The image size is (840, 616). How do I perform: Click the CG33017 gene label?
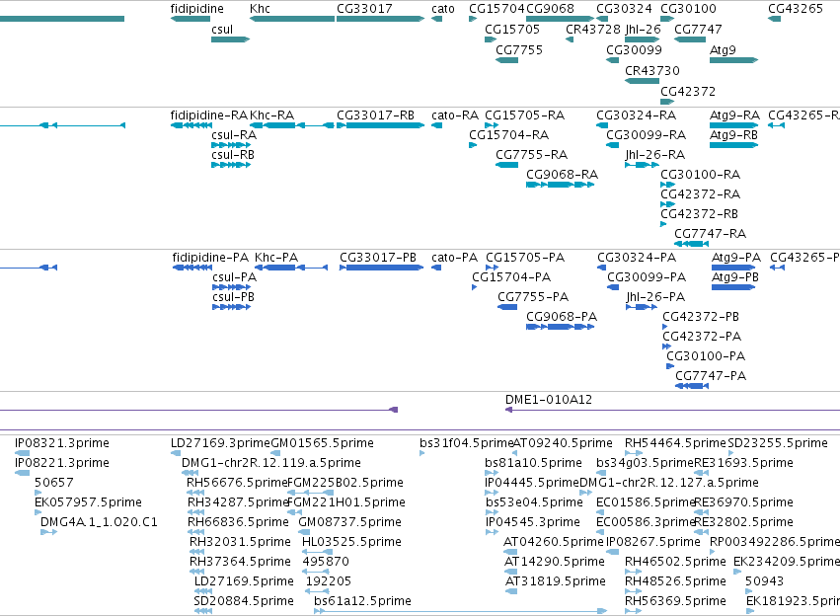(364, 9)
